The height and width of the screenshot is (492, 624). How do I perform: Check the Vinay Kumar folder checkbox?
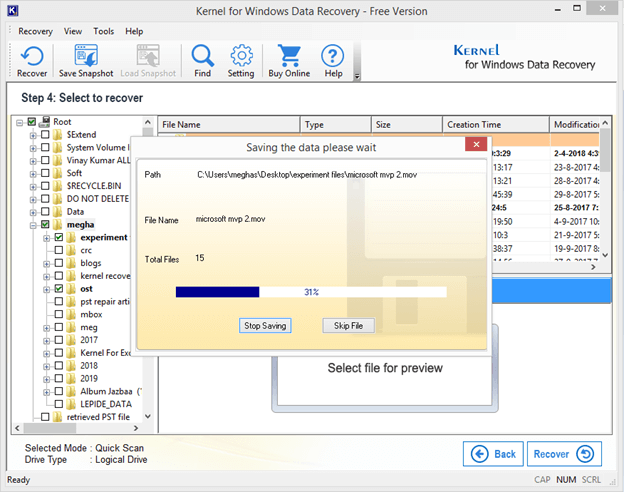click(45, 160)
